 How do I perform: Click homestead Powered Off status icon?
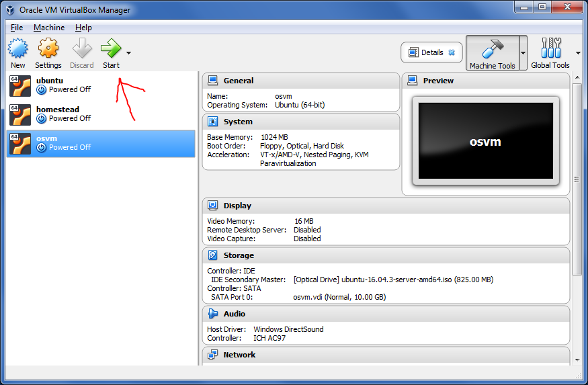pyautogui.click(x=41, y=118)
